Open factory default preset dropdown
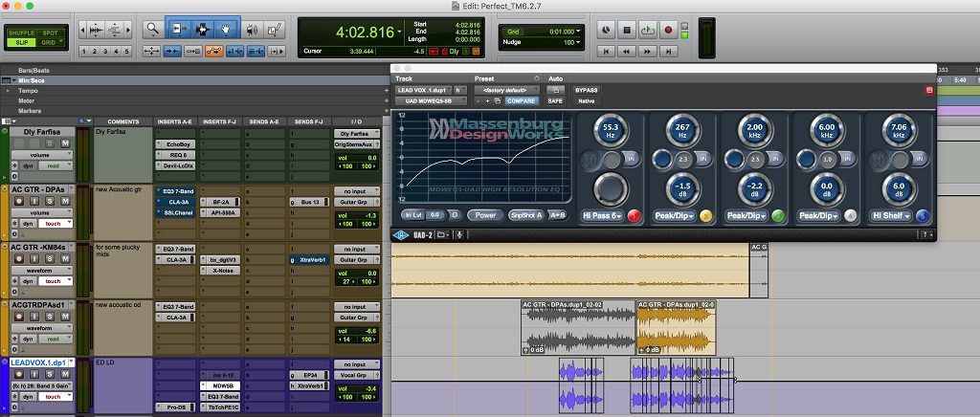Image resolution: width=980 pixels, height=417 pixels. click(x=506, y=91)
